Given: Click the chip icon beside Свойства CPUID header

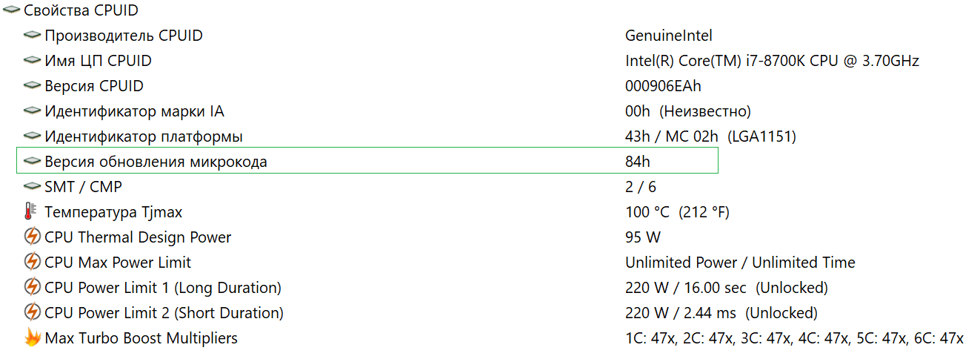Looking at the screenshot, I should (11, 10).
